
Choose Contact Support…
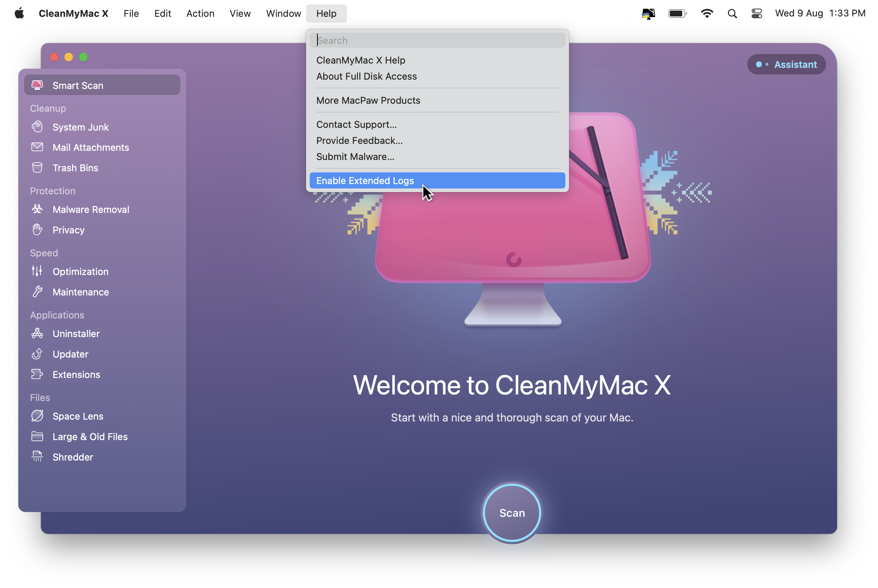click(x=437, y=124)
